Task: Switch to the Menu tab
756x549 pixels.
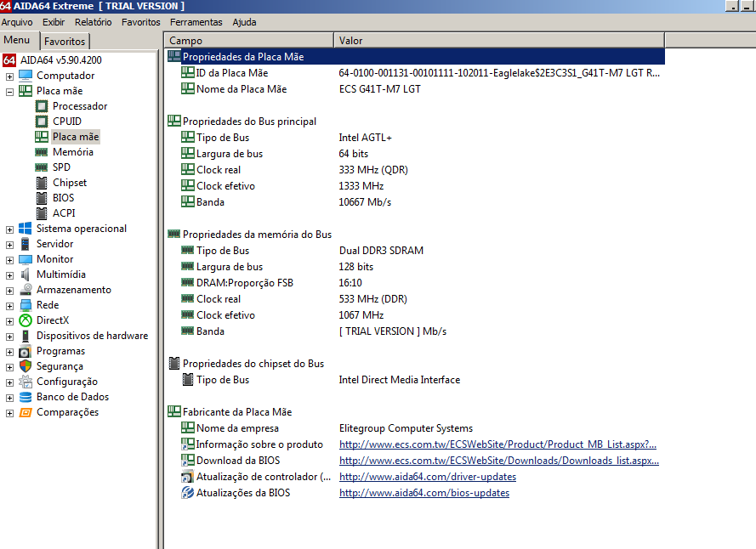Action: [x=19, y=41]
